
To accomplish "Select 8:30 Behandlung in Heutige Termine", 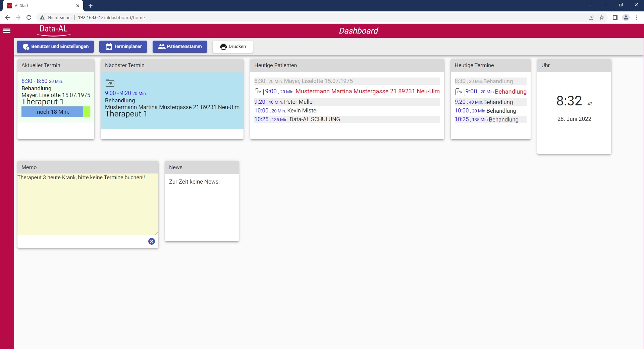I will (490, 81).
